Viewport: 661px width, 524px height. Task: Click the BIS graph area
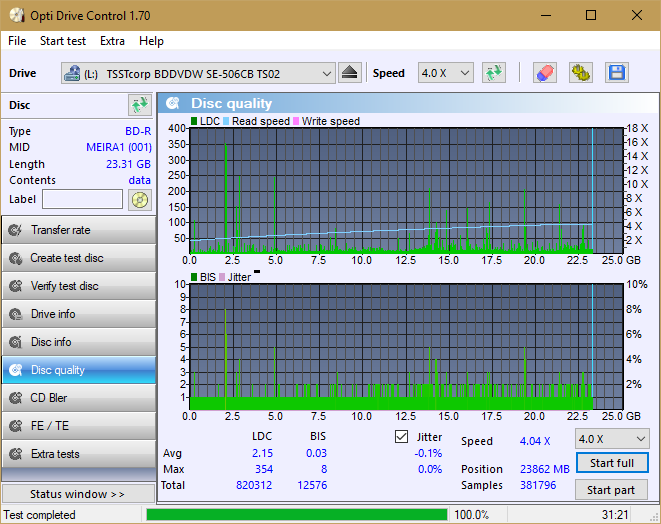pos(406,347)
